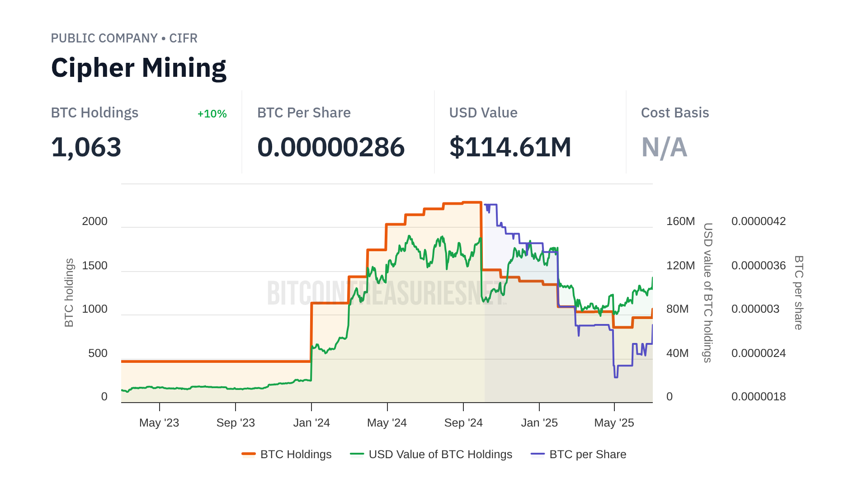The width and height of the screenshot is (868, 488).
Task: Click the May '25 x-axis tick label
Action: (x=614, y=423)
